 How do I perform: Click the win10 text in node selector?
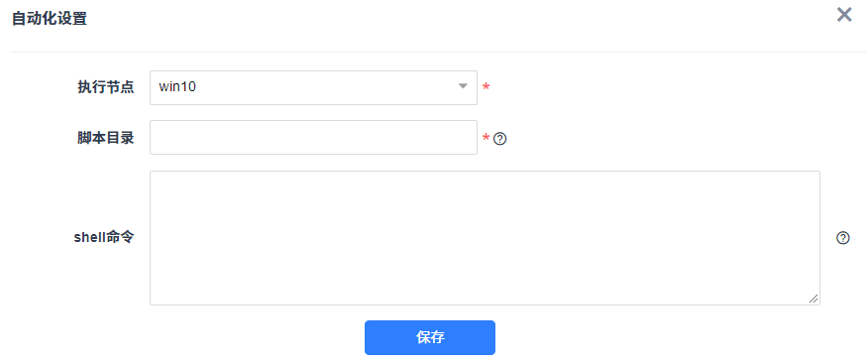point(177,87)
